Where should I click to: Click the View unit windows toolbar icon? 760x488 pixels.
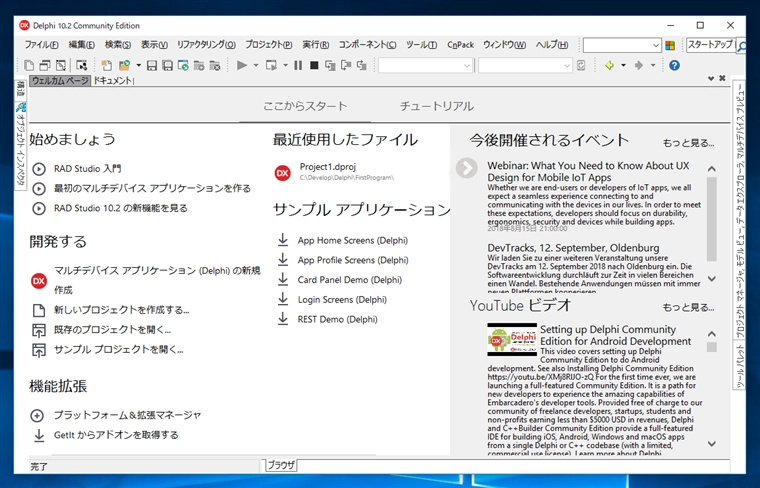coord(45,65)
